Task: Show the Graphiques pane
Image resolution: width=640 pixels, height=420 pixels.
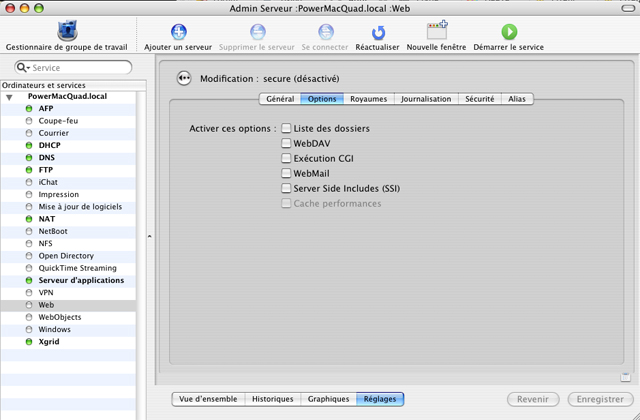Action: (329, 399)
